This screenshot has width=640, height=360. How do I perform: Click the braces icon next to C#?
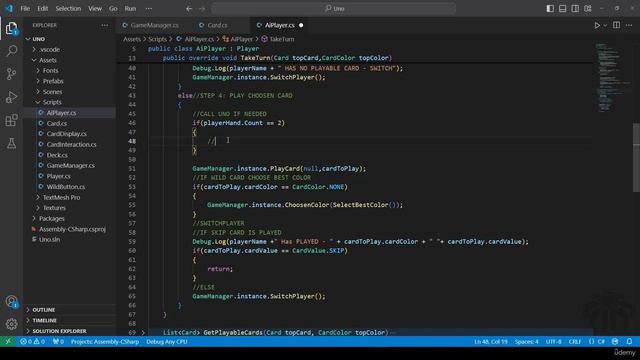[x=591, y=342]
